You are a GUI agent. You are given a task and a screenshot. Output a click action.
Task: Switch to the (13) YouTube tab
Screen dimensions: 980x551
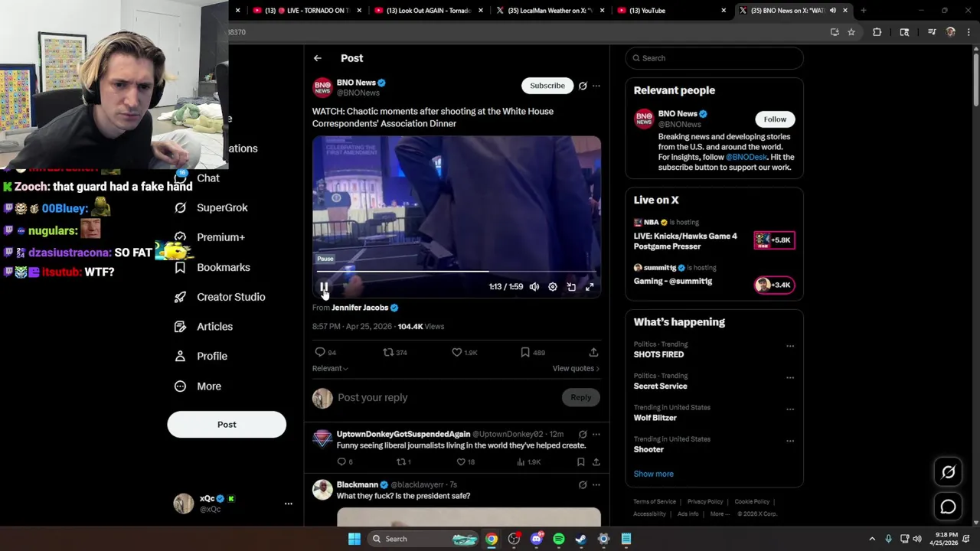672,11
